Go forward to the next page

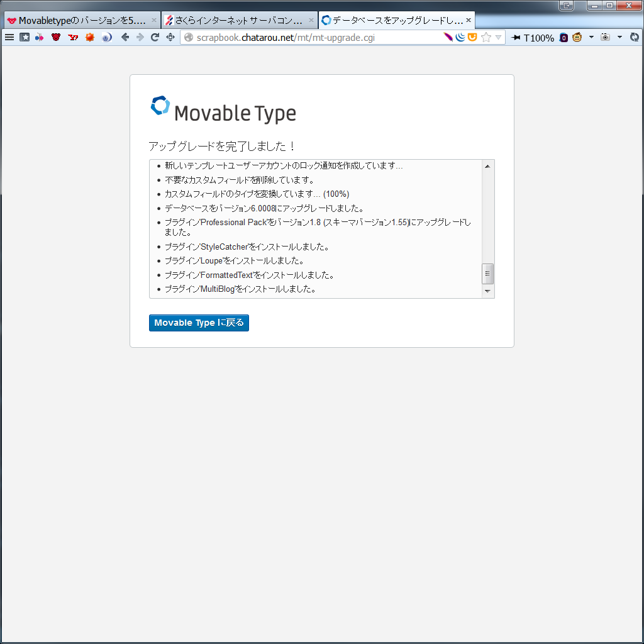pos(140,37)
